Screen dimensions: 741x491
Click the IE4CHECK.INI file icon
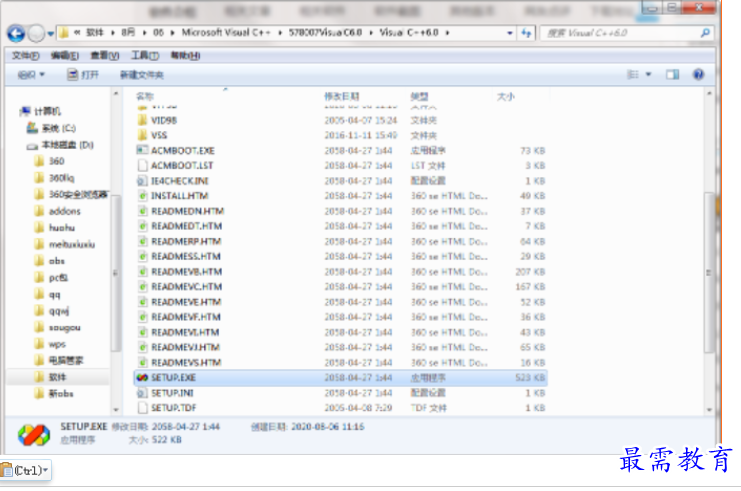pos(142,181)
